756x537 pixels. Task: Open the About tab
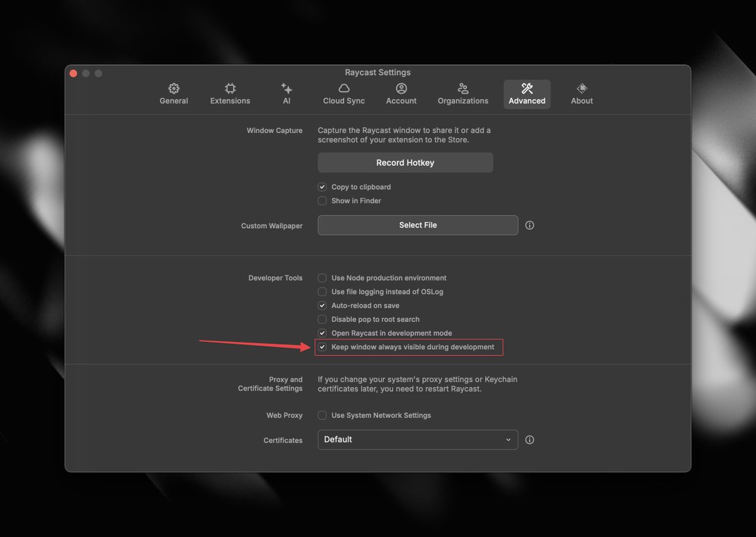point(582,94)
